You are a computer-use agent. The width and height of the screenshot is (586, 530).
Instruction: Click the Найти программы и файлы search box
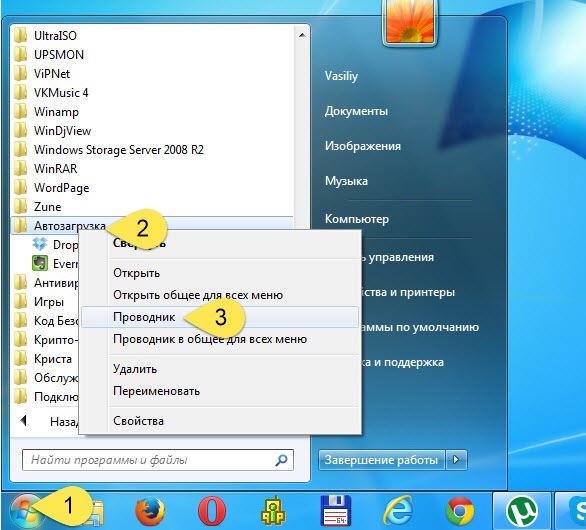coord(158,460)
